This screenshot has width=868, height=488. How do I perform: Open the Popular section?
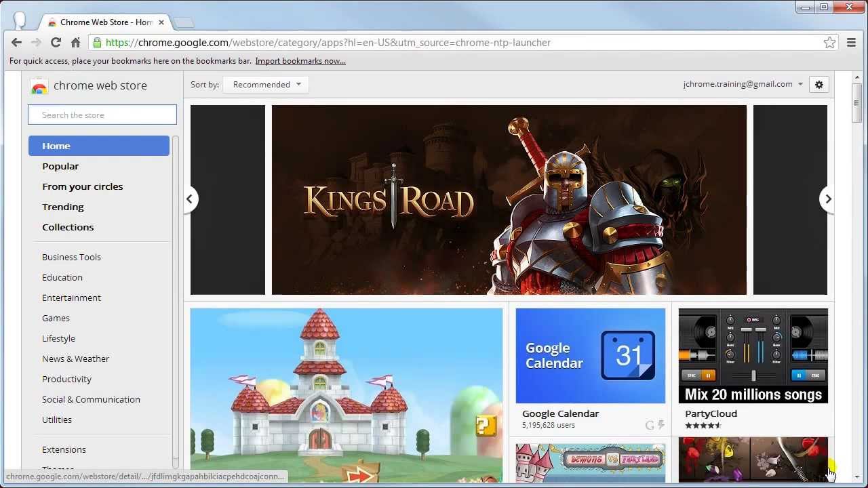click(60, 166)
